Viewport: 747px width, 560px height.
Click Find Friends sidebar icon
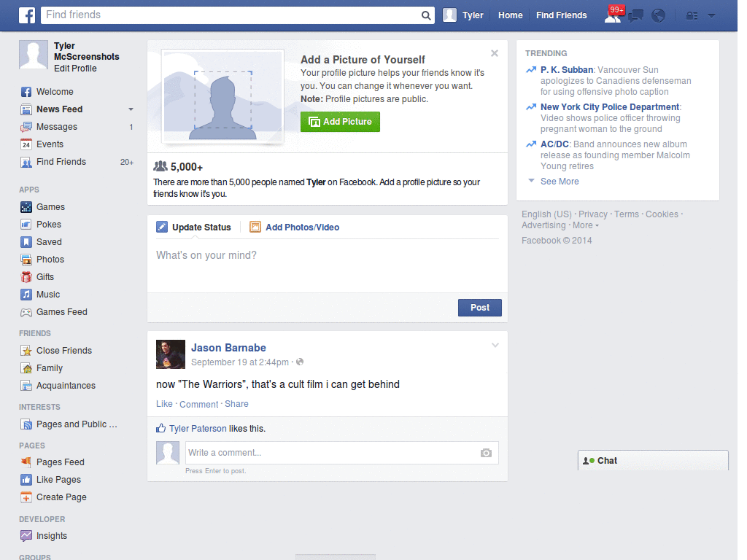tap(26, 162)
